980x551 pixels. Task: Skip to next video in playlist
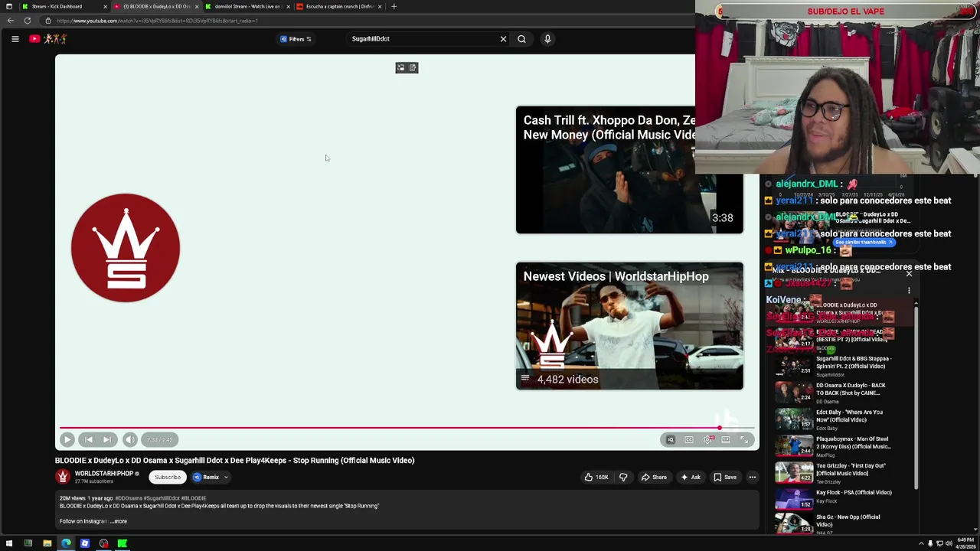click(x=107, y=439)
